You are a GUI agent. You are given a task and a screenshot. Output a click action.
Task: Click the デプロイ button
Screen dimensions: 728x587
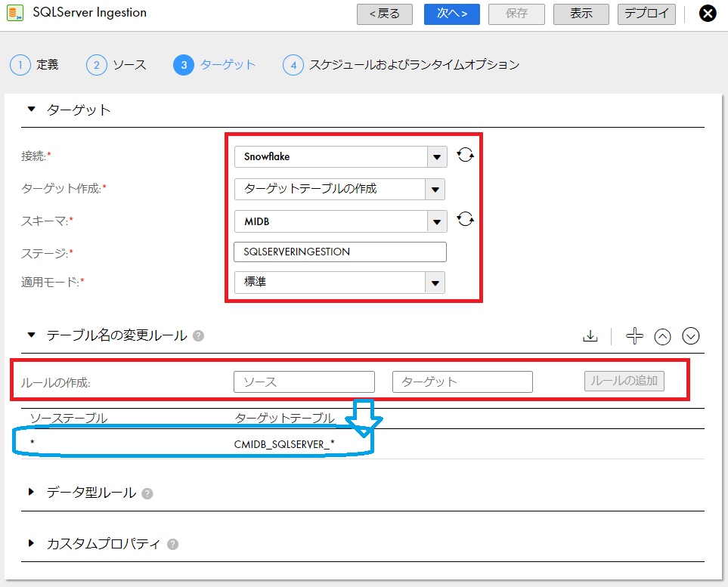[646, 14]
